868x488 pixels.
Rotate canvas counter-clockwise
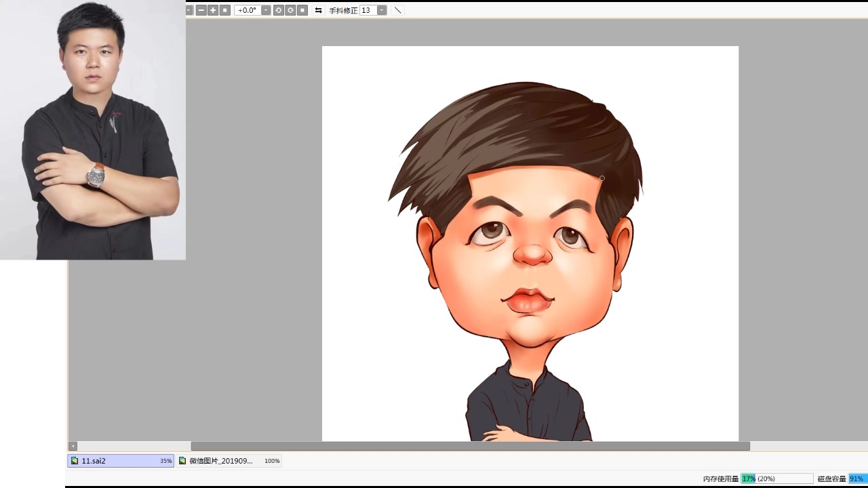point(278,10)
